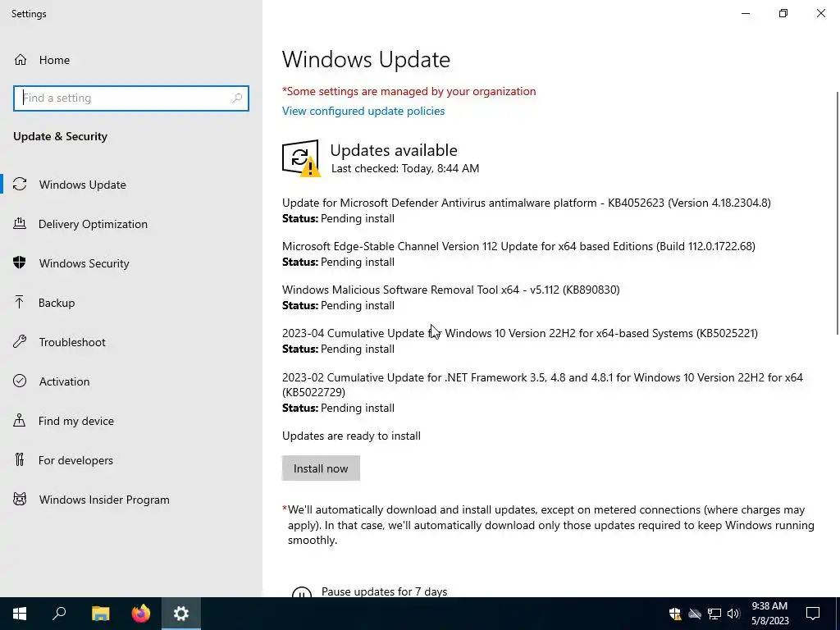Click the KB4052623 Defender Antivirus update text
Viewport: 840px width, 630px height.
pos(527,203)
